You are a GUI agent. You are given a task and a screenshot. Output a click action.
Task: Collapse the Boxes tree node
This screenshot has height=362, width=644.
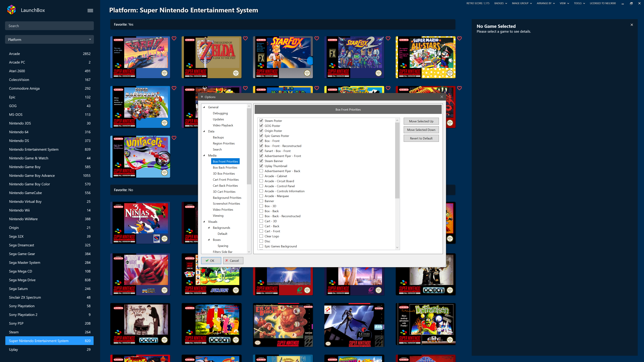(x=209, y=240)
